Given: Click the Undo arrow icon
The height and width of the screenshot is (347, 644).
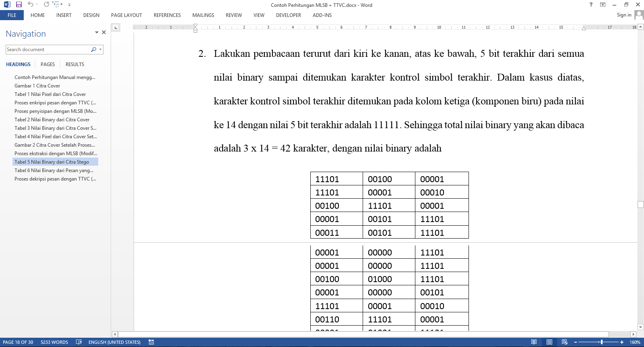Looking at the screenshot, I should 31,4.
